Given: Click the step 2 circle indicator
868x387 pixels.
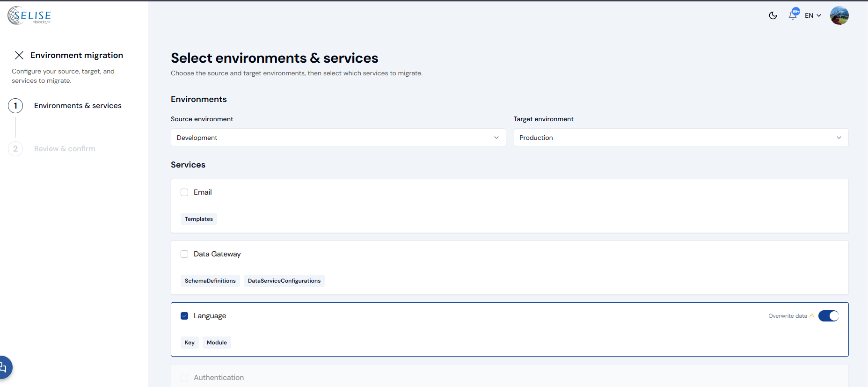Looking at the screenshot, I should [15, 149].
